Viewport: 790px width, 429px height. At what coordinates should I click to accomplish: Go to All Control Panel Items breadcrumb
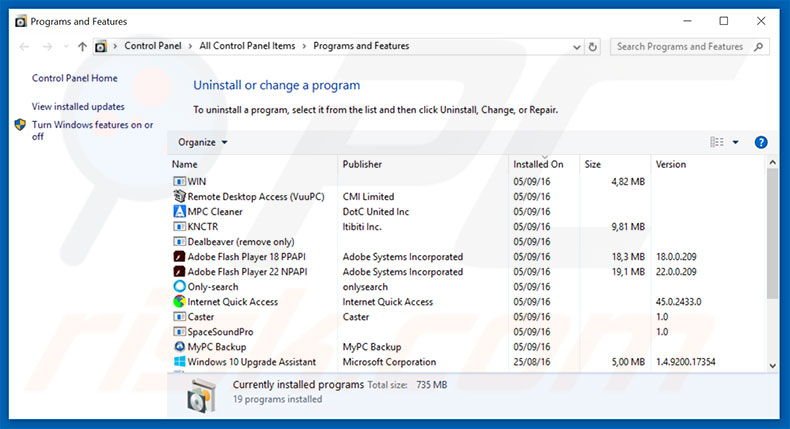(247, 46)
